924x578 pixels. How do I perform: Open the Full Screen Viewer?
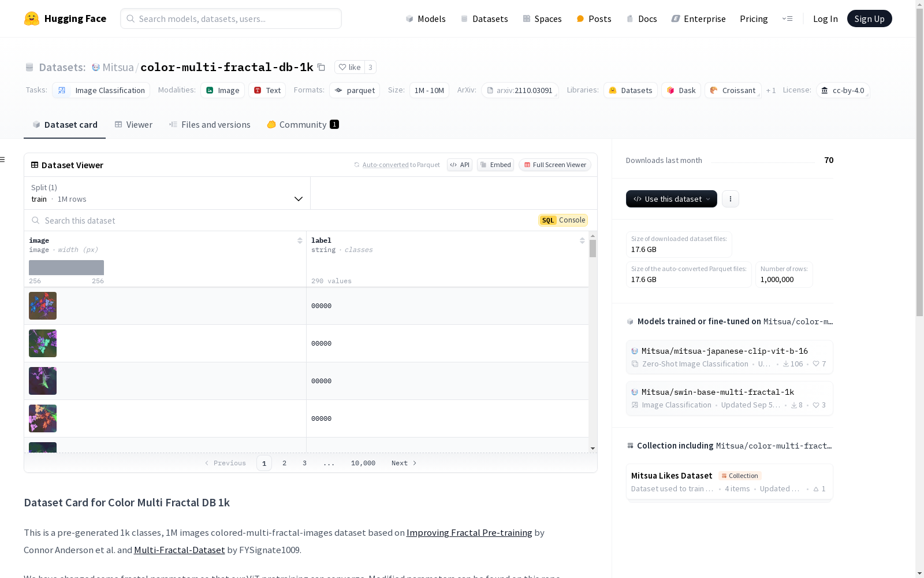(554, 165)
